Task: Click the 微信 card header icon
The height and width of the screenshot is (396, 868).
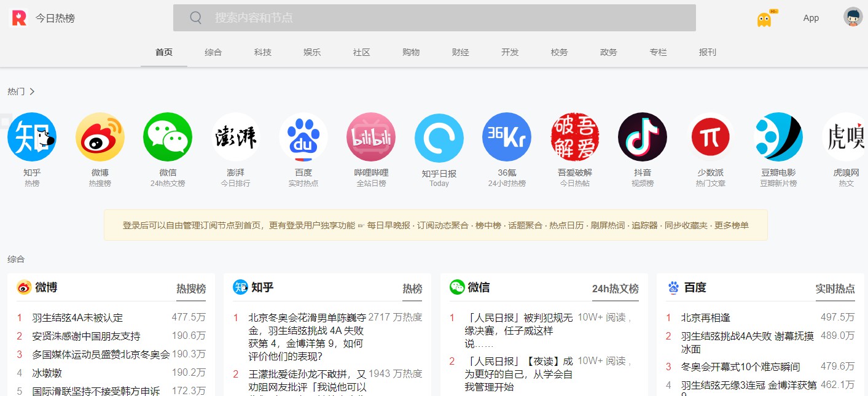Action: pyautogui.click(x=457, y=287)
